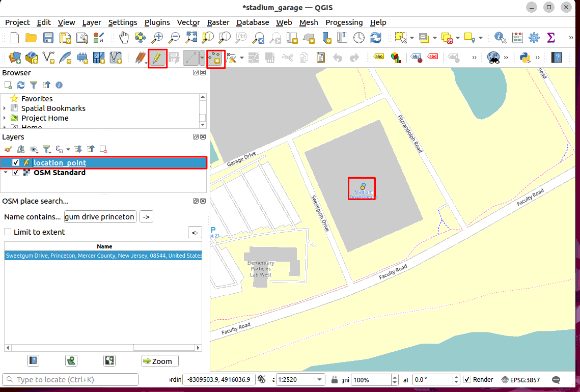This screenshot has height=392, width=580.
Task: Enable the Limit to extent checkbox
Action: [x=8, y=232]
